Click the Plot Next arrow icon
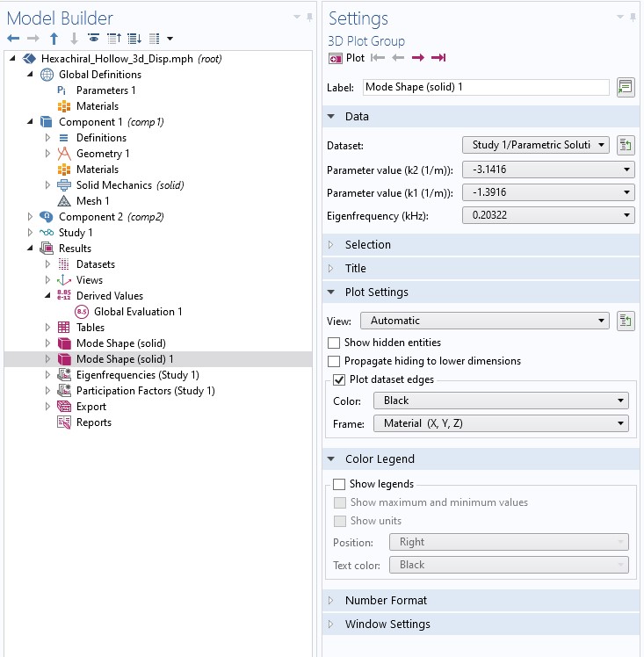The image size is (644, 657). pyautogui.click(x=418, y=58)
